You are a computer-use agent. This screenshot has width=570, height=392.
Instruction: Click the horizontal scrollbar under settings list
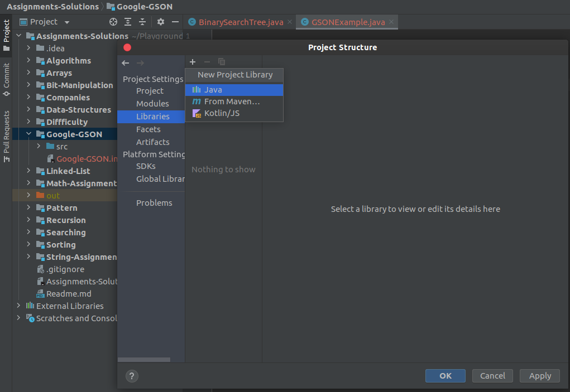coord(144,360)
